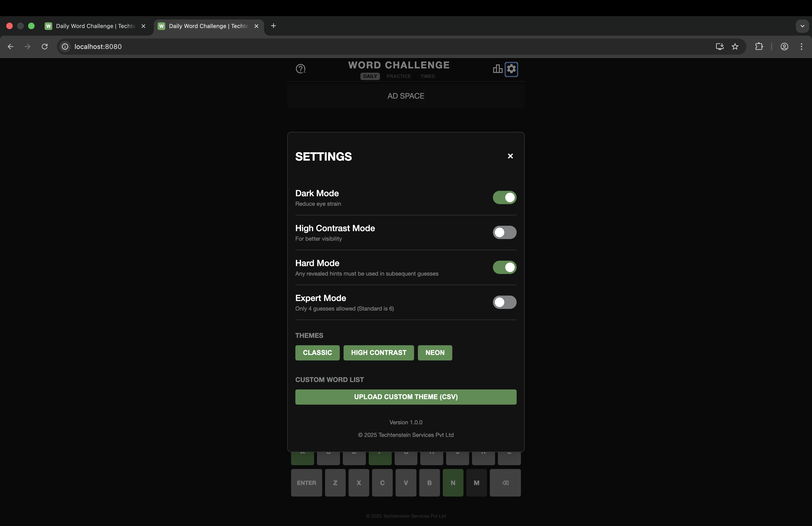Switch to the Timed mode tab
This screenshot has width=812, height=526.
[427, 76]
